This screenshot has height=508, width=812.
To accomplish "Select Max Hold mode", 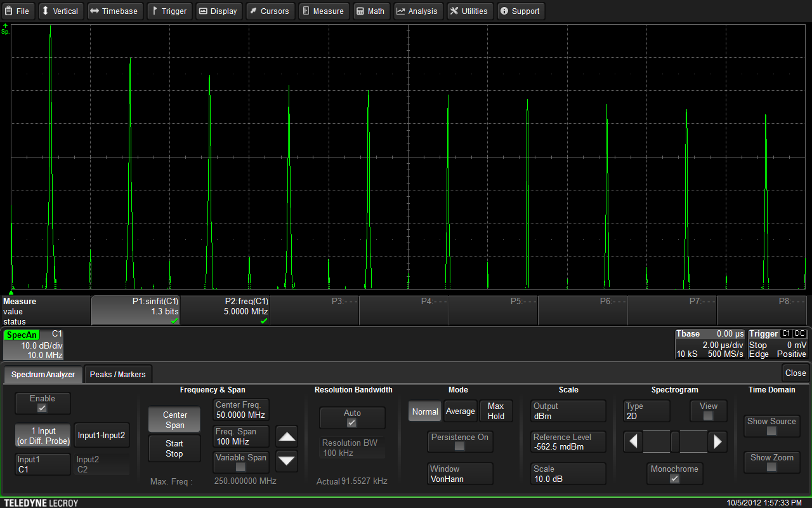I will [495, 411].
